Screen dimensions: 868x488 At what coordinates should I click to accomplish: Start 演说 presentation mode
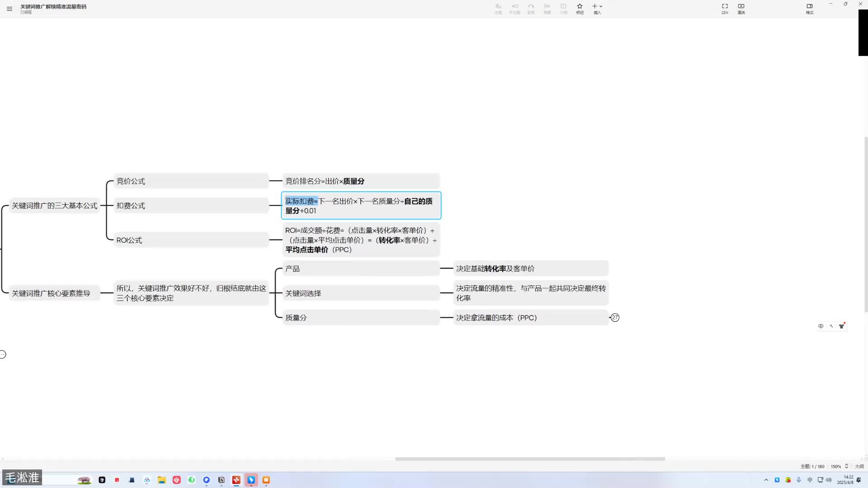(741, 8)
